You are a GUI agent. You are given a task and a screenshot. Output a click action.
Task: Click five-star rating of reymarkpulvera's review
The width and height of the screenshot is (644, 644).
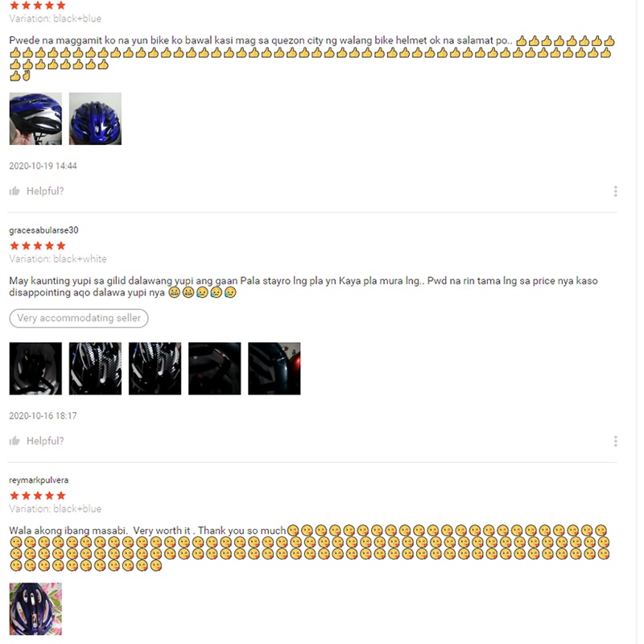tap(38, 496)
